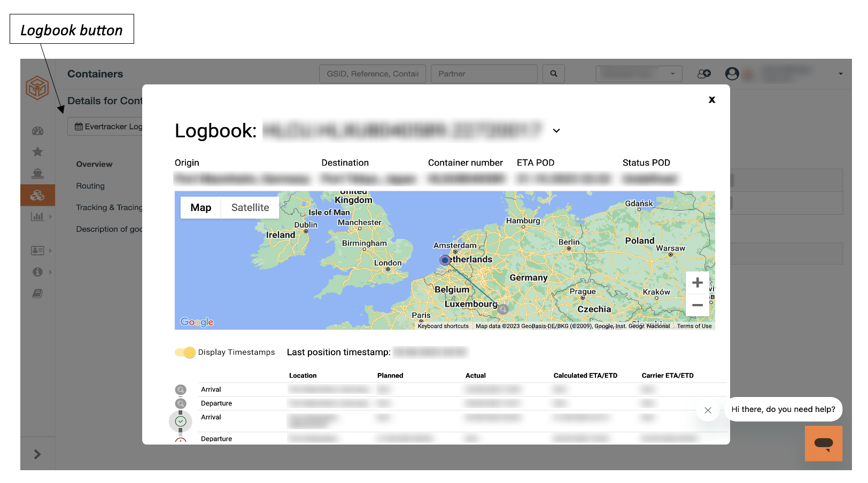Click the Evertracker Logbook button
868x483 pixels.
(105, 127)
